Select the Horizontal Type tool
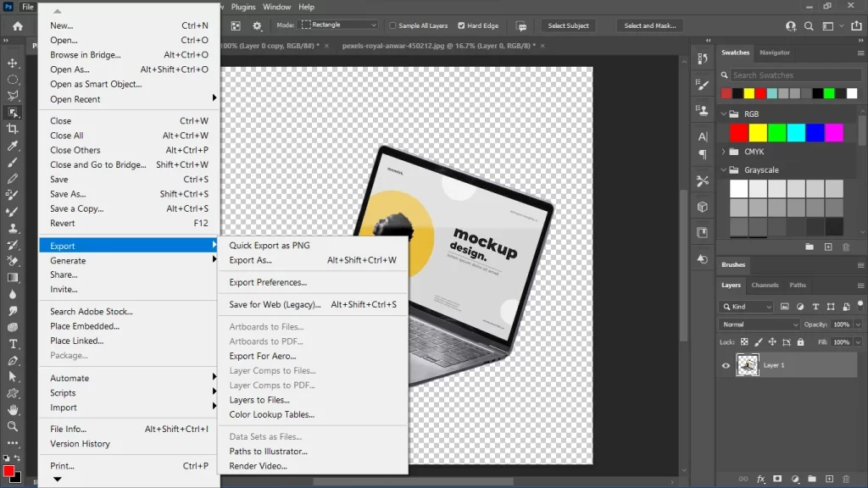This screenshot has width=868, height=488. [12, 343]
